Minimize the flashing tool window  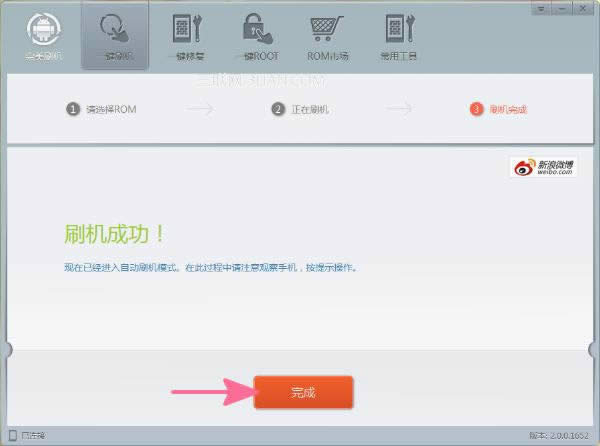tap(563, 7)
